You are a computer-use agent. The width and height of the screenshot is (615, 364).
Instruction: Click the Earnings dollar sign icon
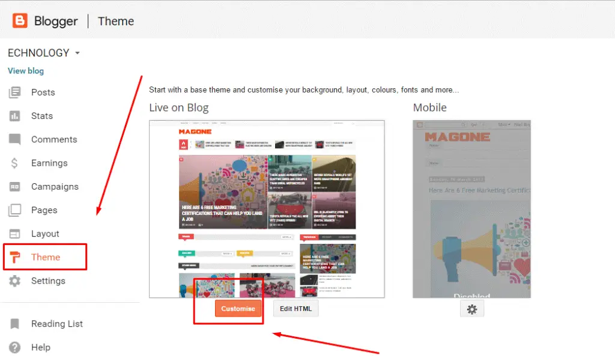[14, 163]
